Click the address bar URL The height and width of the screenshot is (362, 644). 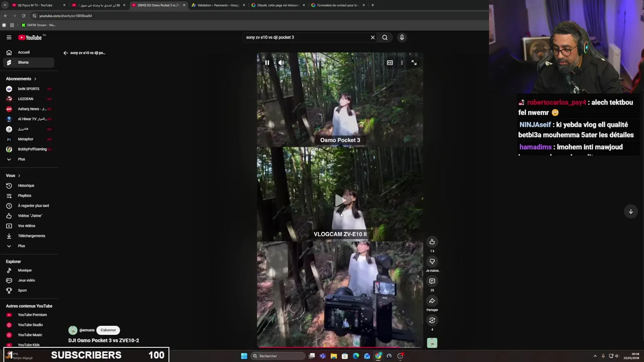pos(65,16)
